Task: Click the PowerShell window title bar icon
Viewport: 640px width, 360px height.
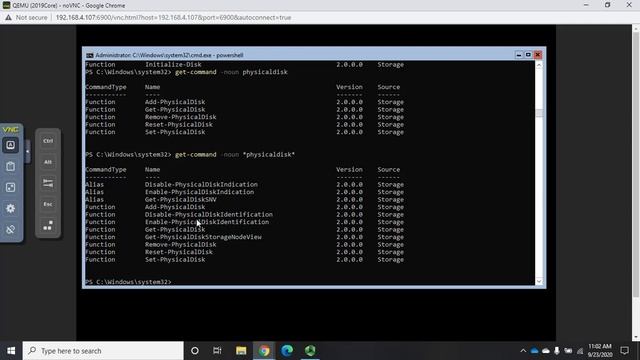Action: click(x=89, y=55)
